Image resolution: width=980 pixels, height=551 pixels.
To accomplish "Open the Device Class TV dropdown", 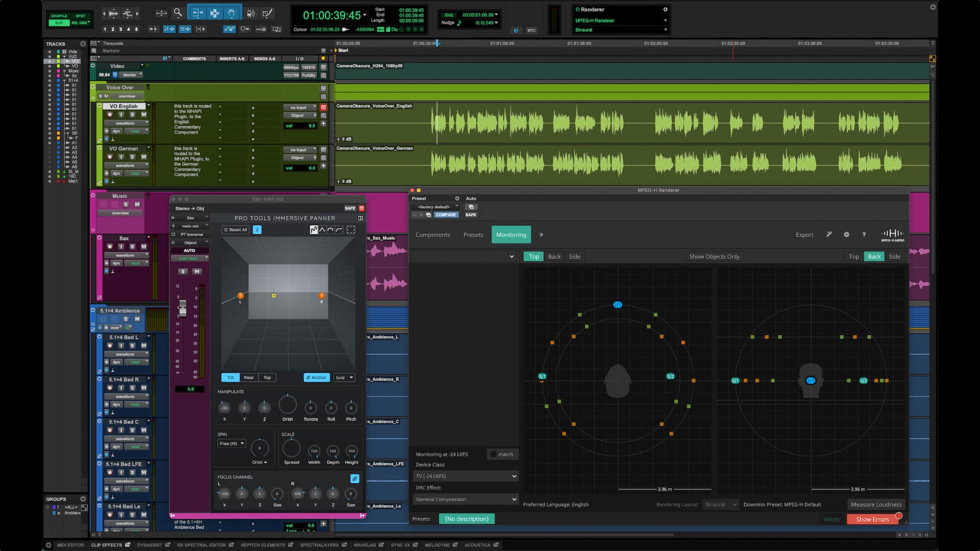I will tap(465, 476).
